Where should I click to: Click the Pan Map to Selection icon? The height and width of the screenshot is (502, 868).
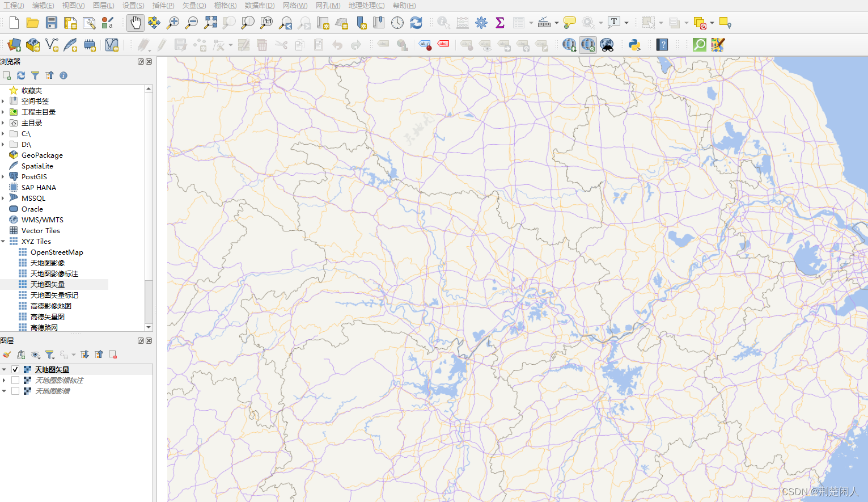click(x=154, y=23)
